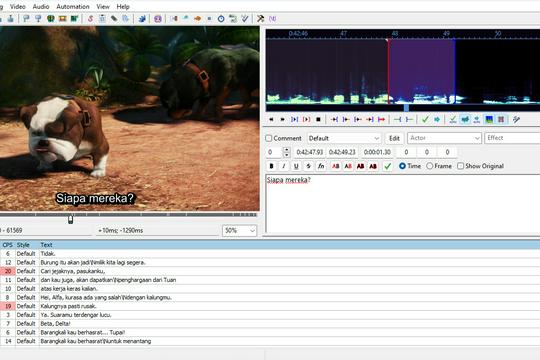Open the Automation Manager icon
This screenshot has height=360, width=540.
pyautogui.click(x=142, y=19)
